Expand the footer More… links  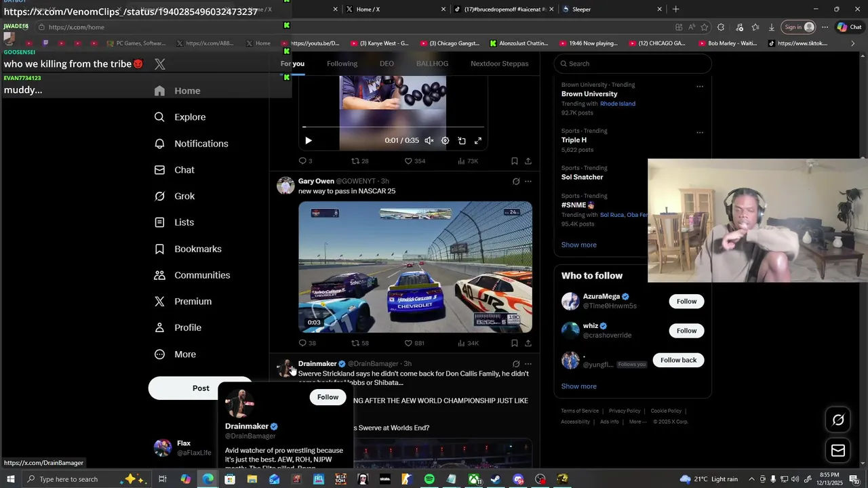tap(638, 422)
